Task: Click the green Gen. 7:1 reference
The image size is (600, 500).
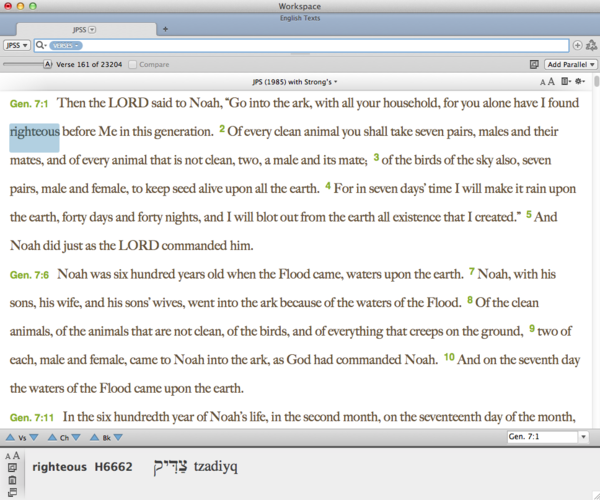Action: pyautogui.click(x=29, y=104)
